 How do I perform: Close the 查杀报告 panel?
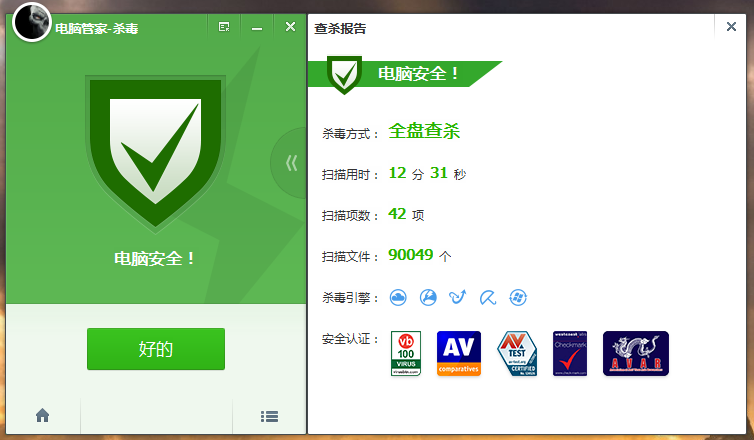(x=731, y=26)
